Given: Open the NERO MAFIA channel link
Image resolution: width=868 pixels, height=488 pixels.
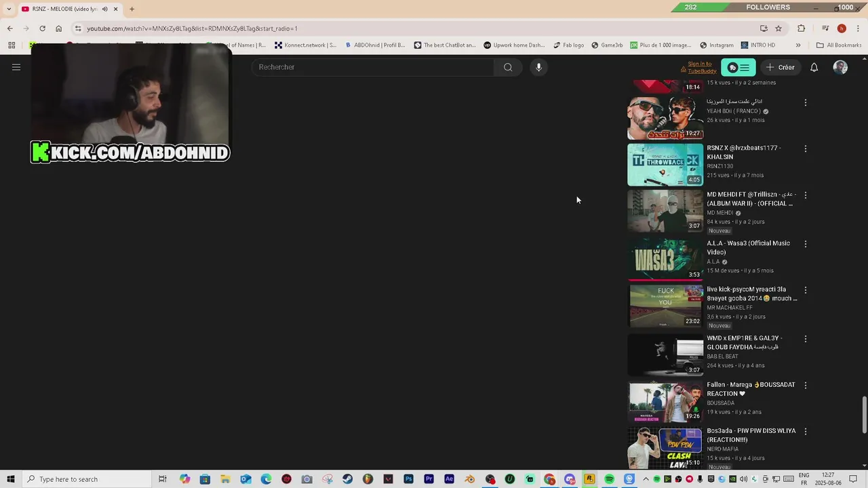Looking at the screenshot, I should pyautogui.click(x=723, y=449).
